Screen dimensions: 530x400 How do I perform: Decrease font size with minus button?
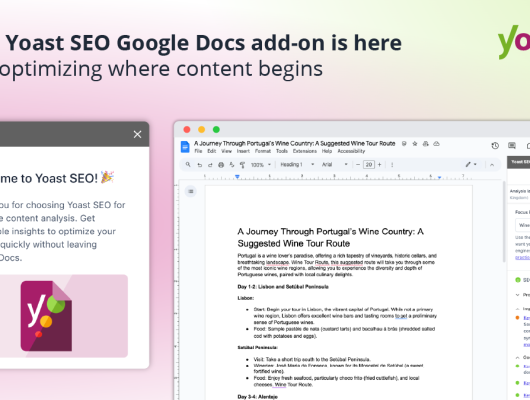(x=358, y=165)
